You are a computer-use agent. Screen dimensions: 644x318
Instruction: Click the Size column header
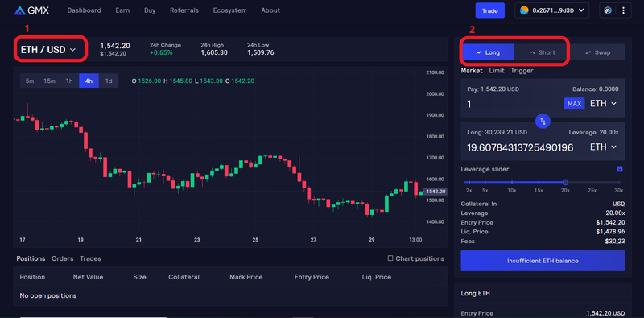139,277
